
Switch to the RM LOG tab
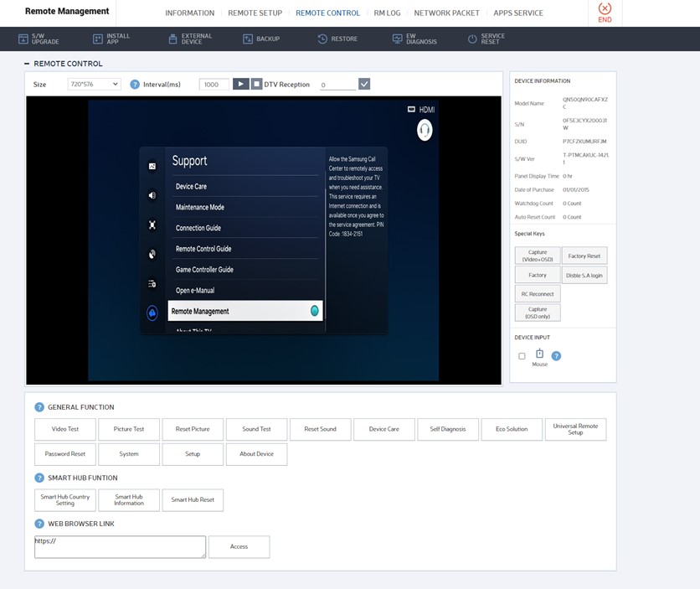click(387, 13)
